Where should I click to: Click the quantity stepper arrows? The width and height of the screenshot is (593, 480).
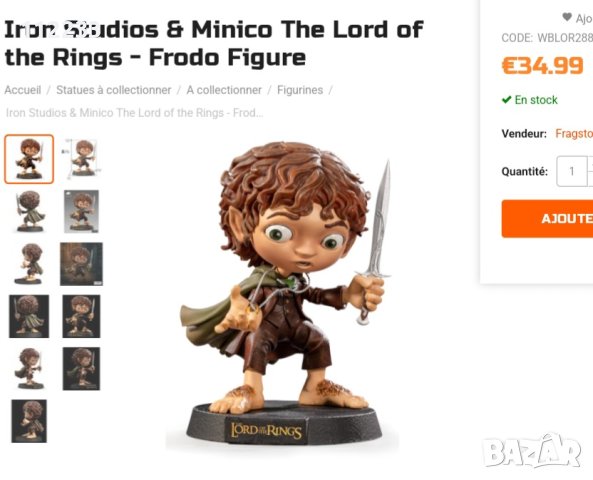point(590,171)
